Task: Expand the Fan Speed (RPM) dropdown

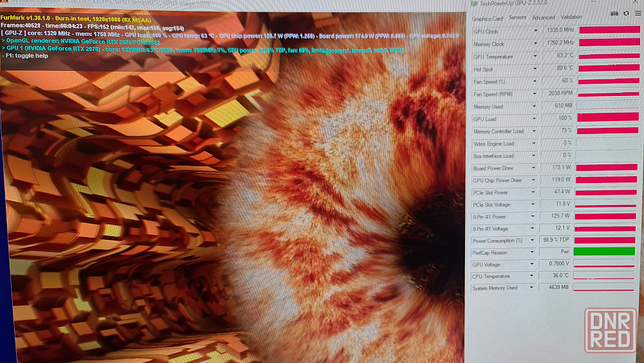Action: 535,94
